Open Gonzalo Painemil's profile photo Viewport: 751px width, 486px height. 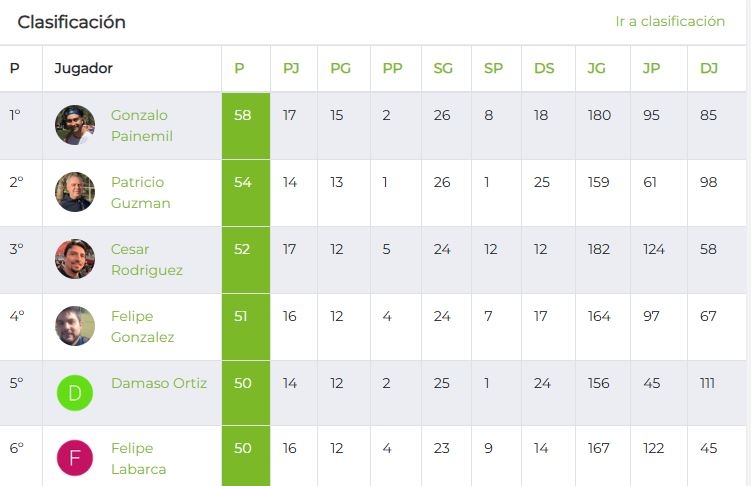[75, 125]
